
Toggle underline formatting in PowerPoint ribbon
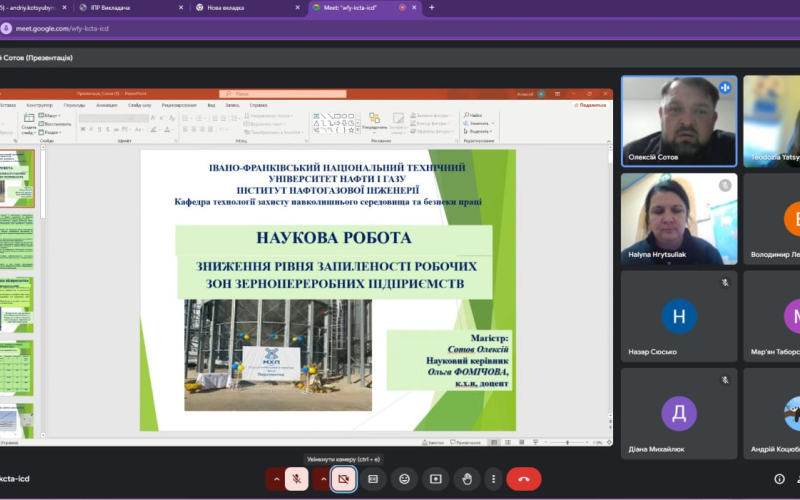99,130
